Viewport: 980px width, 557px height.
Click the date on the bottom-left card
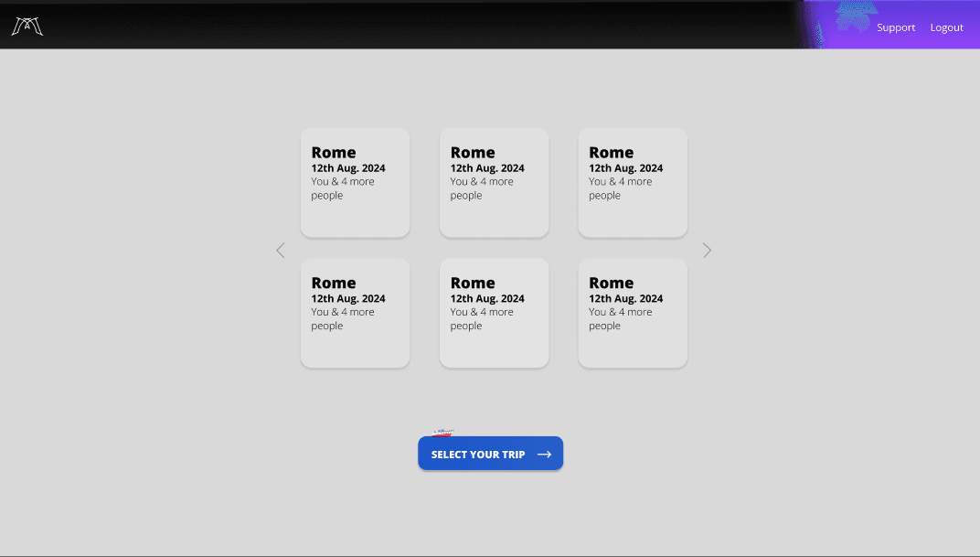(348, 299)
